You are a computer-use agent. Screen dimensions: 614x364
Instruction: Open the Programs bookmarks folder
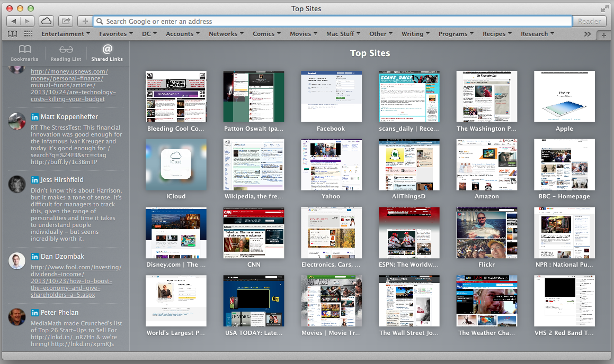(x=456, y=34)
